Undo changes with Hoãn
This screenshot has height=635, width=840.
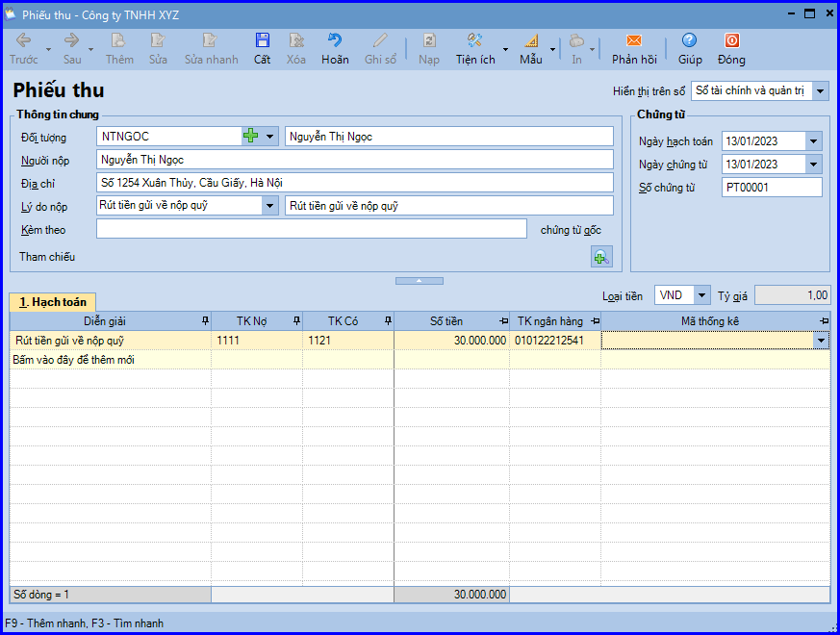point(335,48)
